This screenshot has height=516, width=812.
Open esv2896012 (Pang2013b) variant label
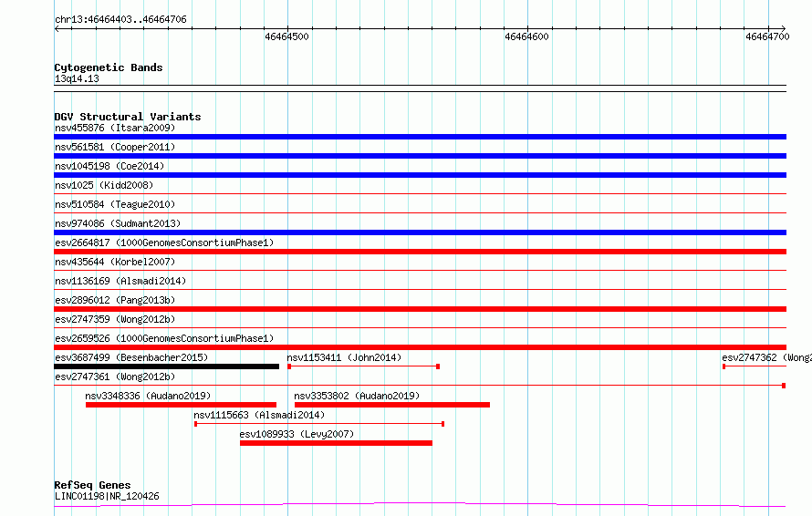[115, 300]
